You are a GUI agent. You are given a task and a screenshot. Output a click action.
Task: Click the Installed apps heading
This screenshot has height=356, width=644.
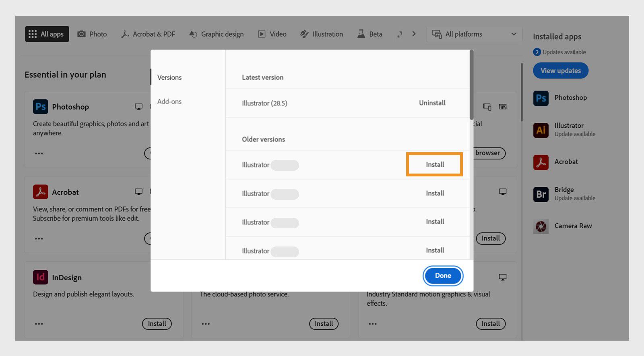pos(557,37)
